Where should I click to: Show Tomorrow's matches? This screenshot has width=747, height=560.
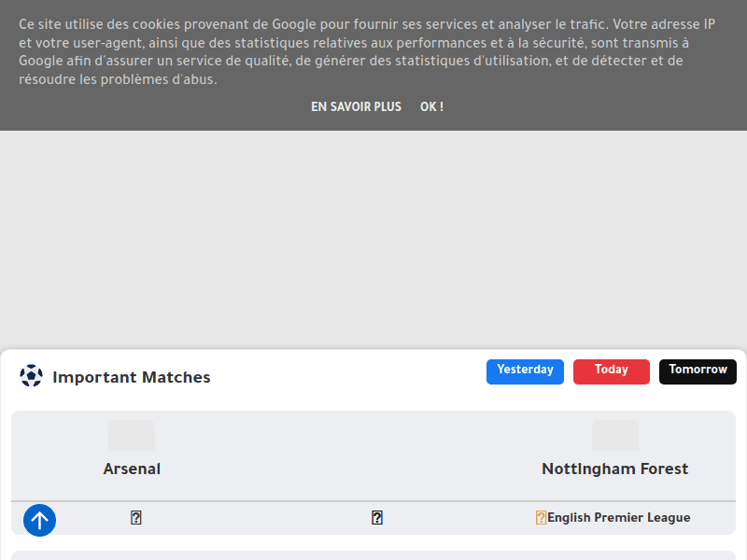(x=698, y=371)
